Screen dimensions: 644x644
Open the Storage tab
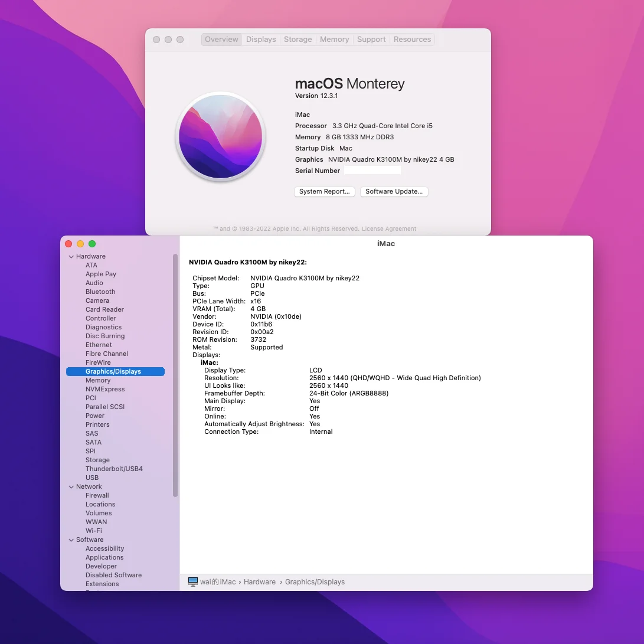tap(298, 40)
